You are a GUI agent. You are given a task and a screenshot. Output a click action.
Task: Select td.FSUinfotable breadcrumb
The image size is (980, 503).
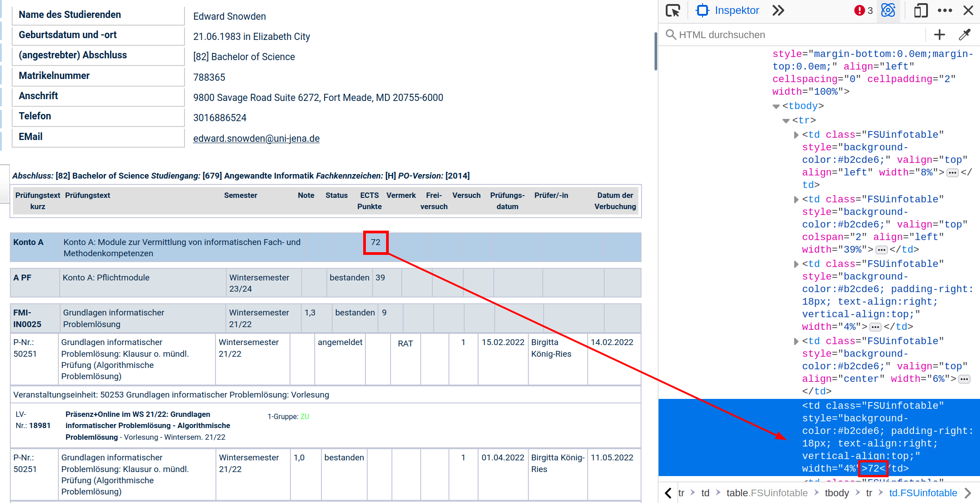pos(923,493)
